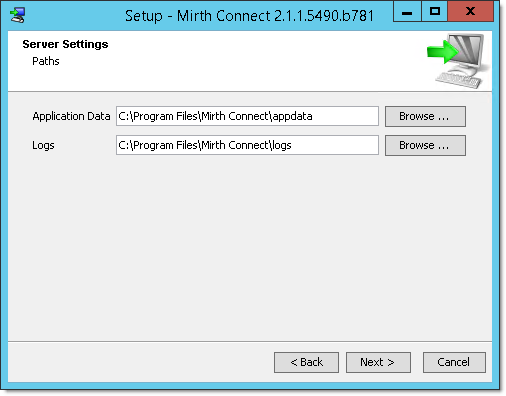Maximize the setup window
The width and height of the screenshot is (506, 396).
pyautogui.click(x=435, y=11)
